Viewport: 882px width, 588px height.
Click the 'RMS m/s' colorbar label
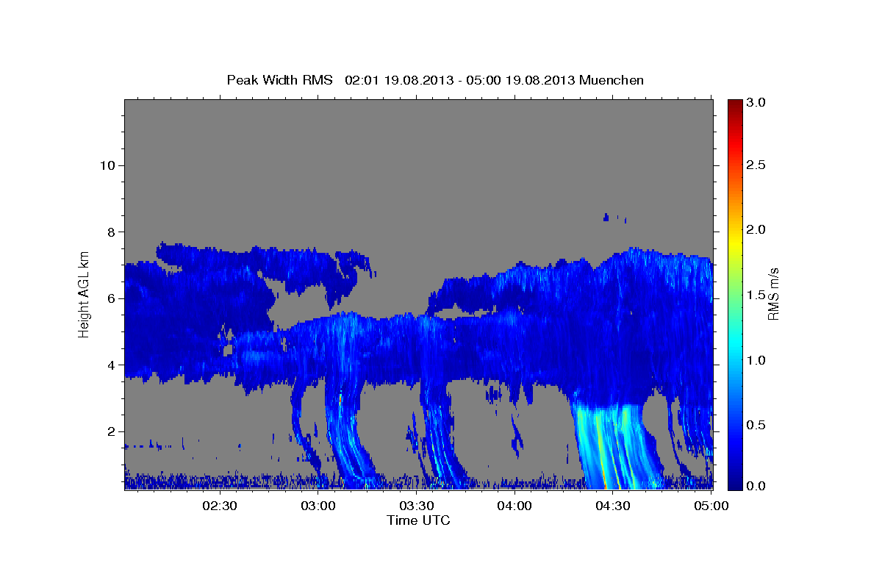coord(773,295)
